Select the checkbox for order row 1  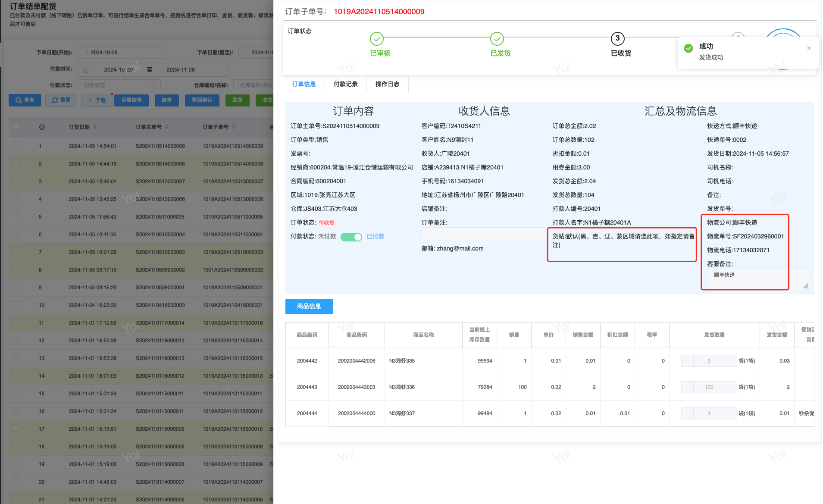pos(16,145)
